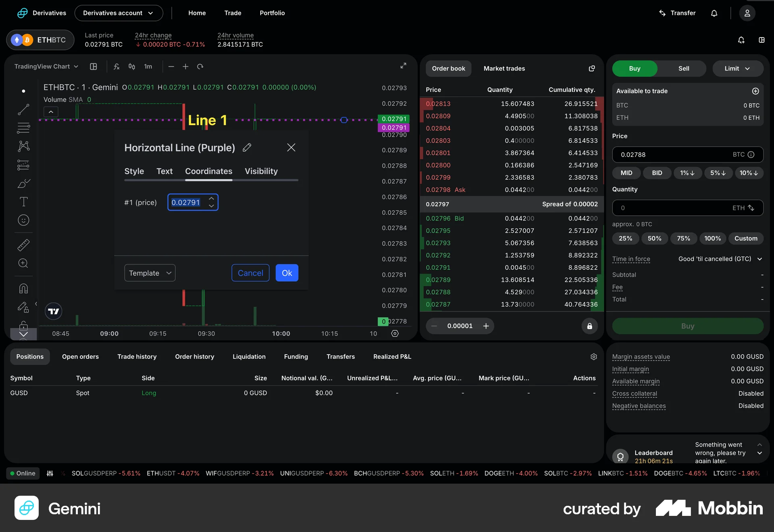Open the Derivatives account dropdown
Image resolution: width=774 pixels, height=532 pixels.
[x=119, y=13]
